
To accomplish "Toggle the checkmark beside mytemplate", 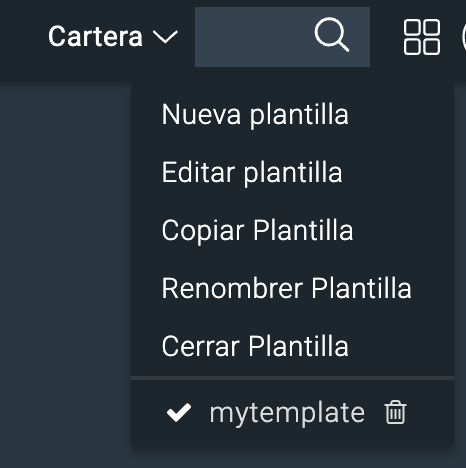I will pos(179,412).
